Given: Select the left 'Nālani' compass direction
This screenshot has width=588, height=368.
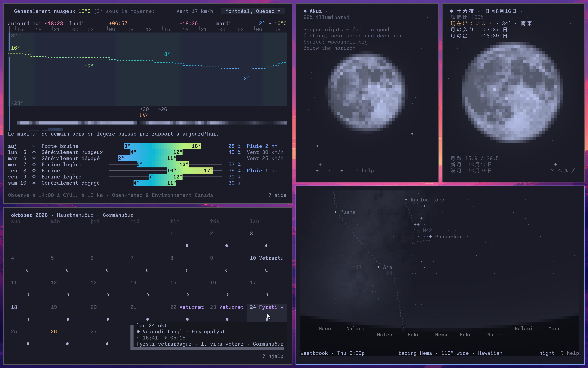Looking at the screenshot, I should coord(355,329).
